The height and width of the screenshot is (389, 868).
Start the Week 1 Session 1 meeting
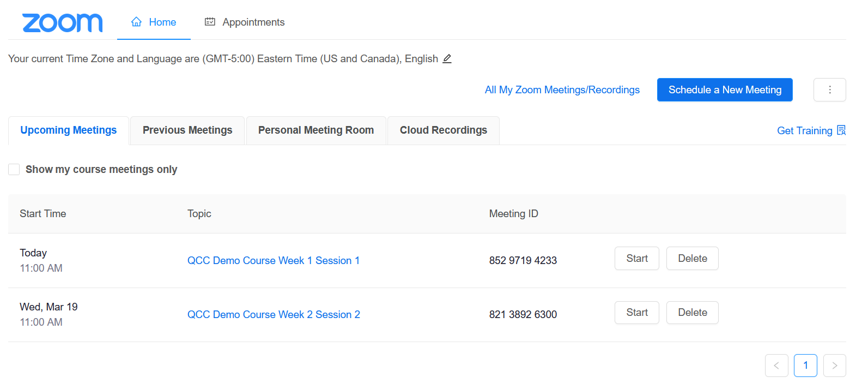pos(637,259)
